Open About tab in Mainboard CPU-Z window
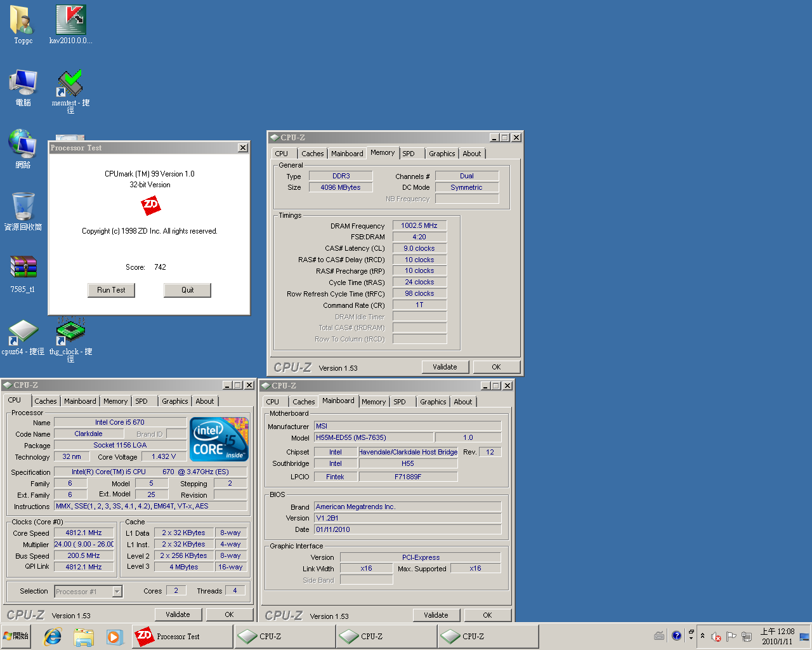The image size is (812, 650). coord(462,402)
